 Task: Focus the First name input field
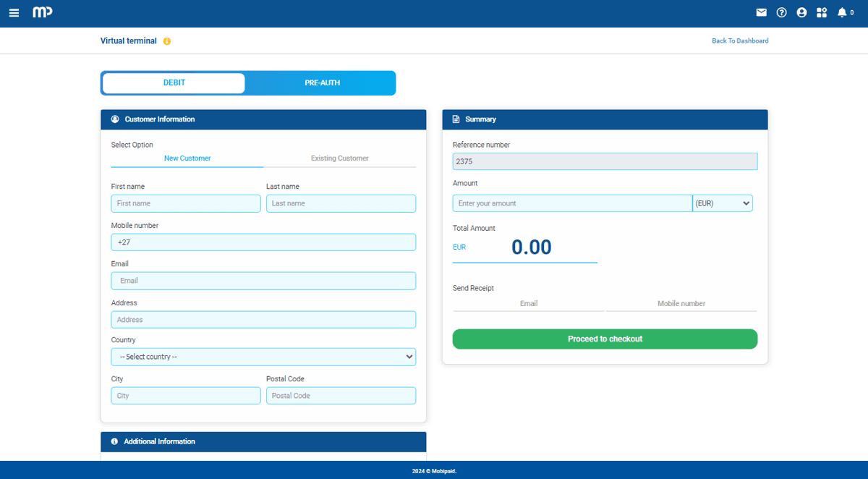(x=186, y=203)
